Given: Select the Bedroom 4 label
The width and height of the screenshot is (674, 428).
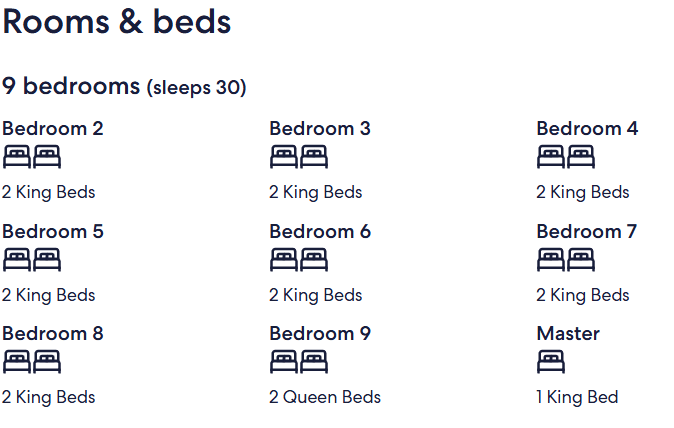Looking at the screenshot, I should pos(587,129).
